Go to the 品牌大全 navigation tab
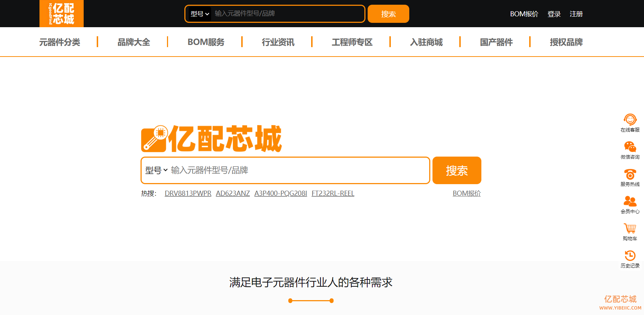The height and width of the screenshot is (315, 644). tap(134, 42)
